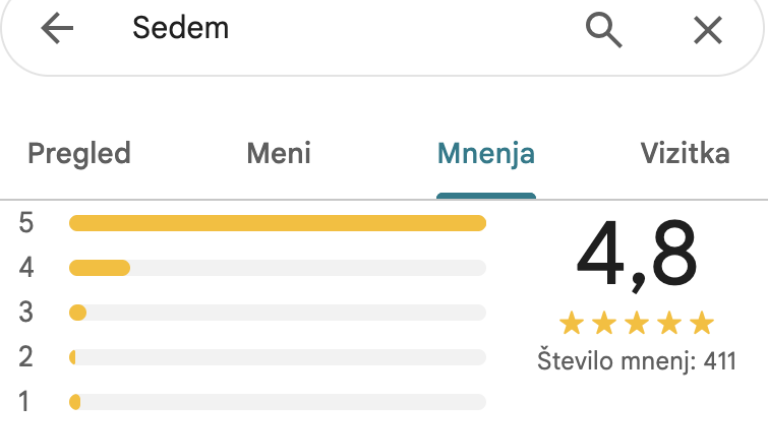
Task: Click the last yellow star under 4,8
Action: pos(702,323)
